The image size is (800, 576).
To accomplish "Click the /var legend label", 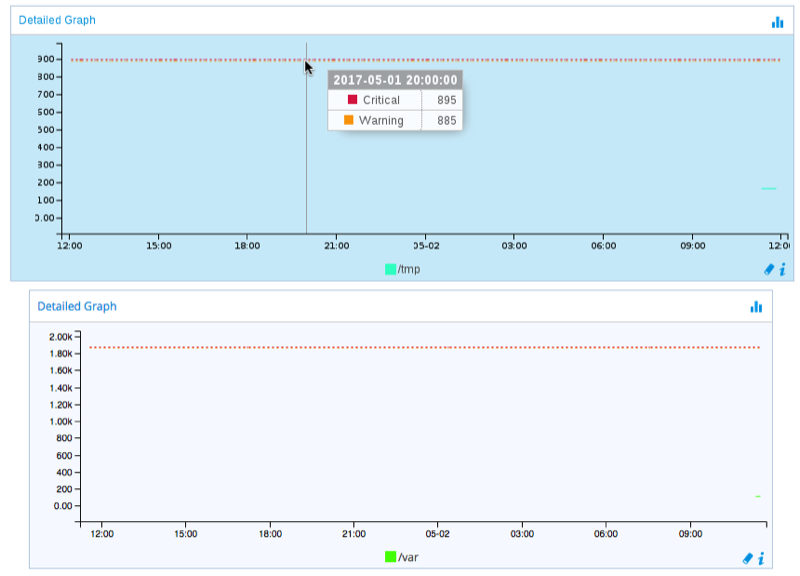I will [x=408, y=556].
